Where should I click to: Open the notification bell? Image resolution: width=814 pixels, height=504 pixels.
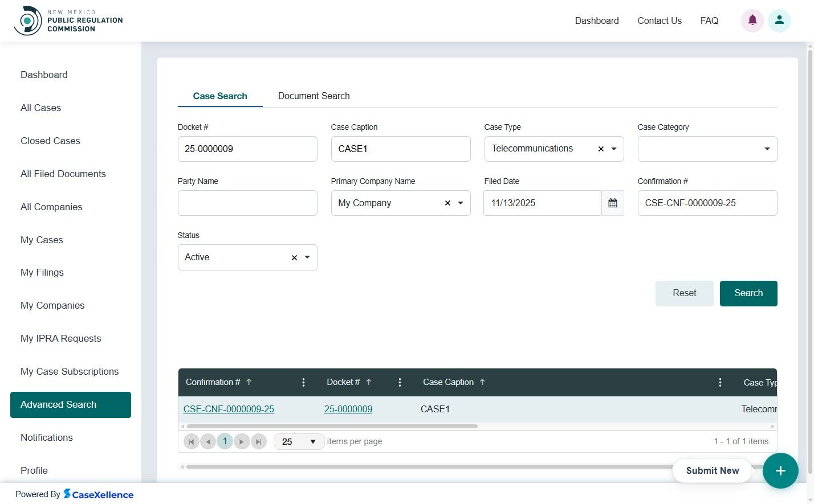[752, 21]
